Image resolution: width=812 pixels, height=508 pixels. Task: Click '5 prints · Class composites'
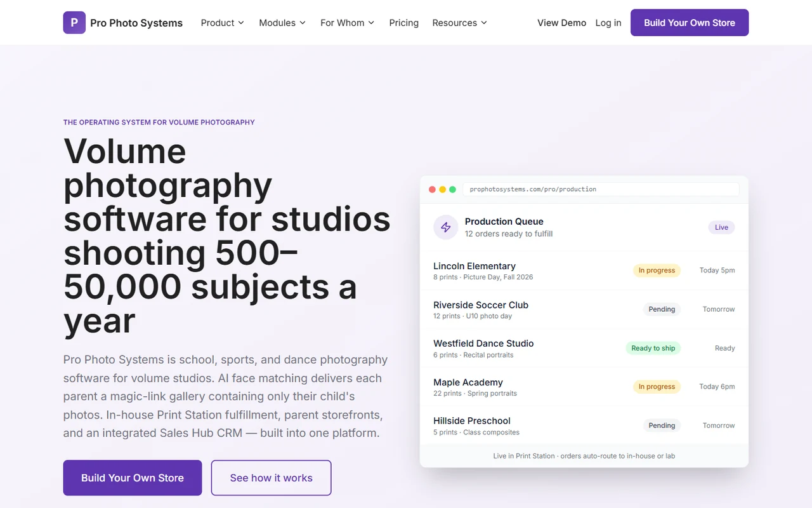tap(476, 432)
